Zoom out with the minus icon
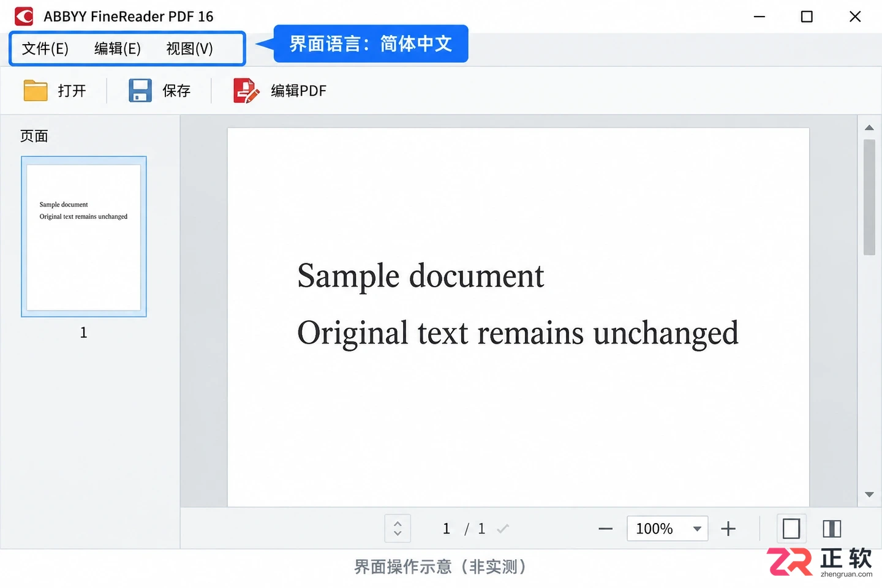The height and width of the screenshot is (588, 882). coord(605,529)
